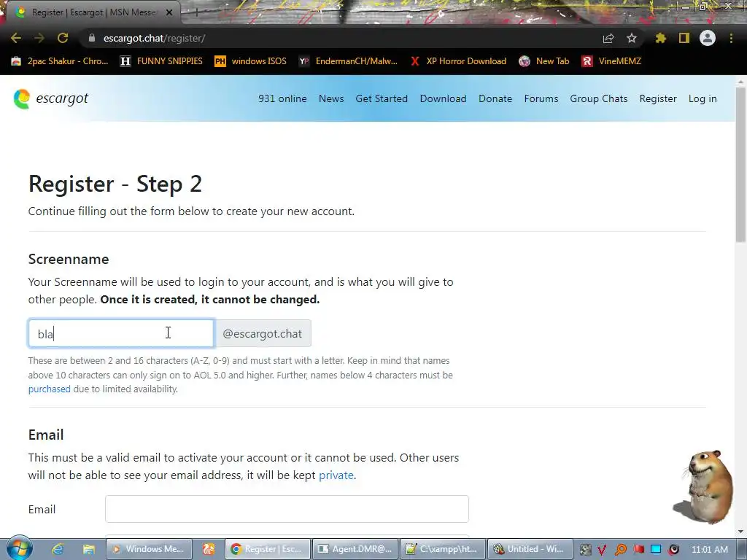The height and width of the screenshot is (560, 747).
Task: Switch to Register | Esc... Chrome taskbar button
Action: pos(268,549)
